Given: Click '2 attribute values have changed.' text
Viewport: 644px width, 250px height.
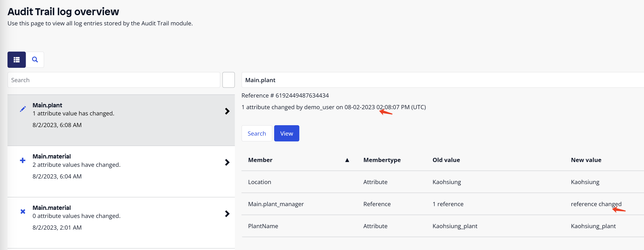Looking at the screenshot, I should pyautogui.click(x=77, y=165).
